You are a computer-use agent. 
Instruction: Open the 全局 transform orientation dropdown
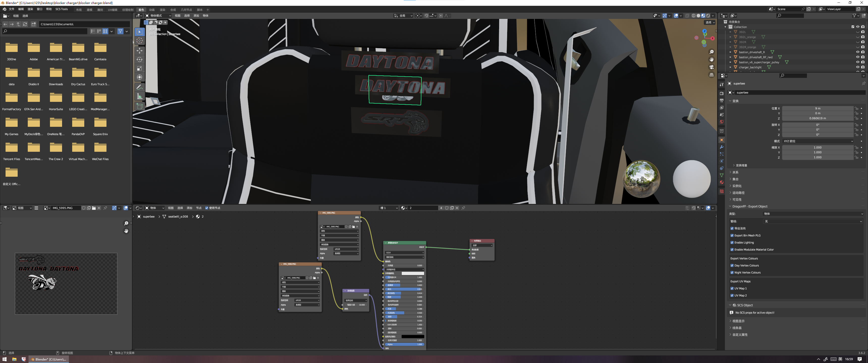(403, 15)
